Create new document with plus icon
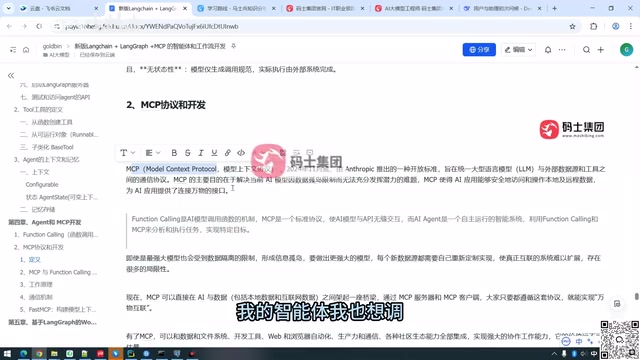 [x=600, y=50]
